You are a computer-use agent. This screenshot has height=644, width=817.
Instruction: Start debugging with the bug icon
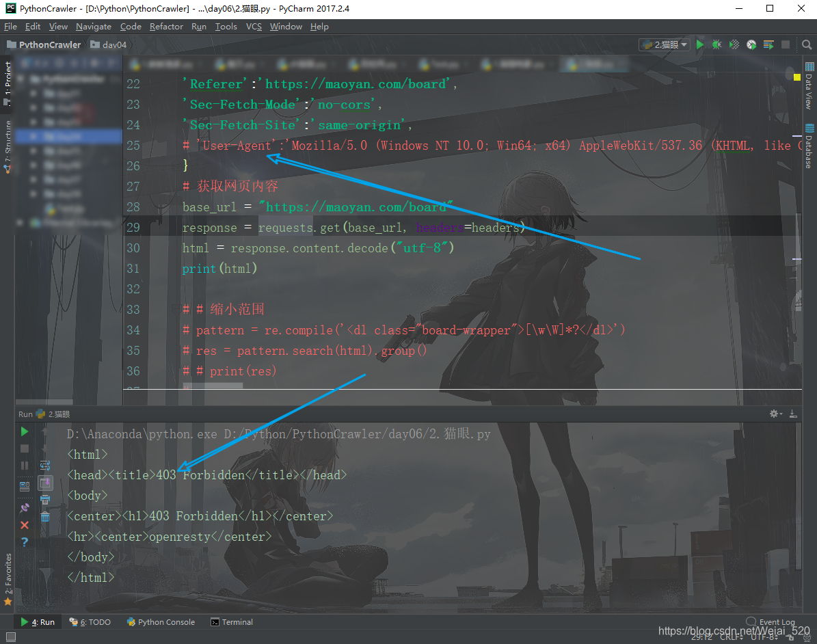[x=717, y=45]
